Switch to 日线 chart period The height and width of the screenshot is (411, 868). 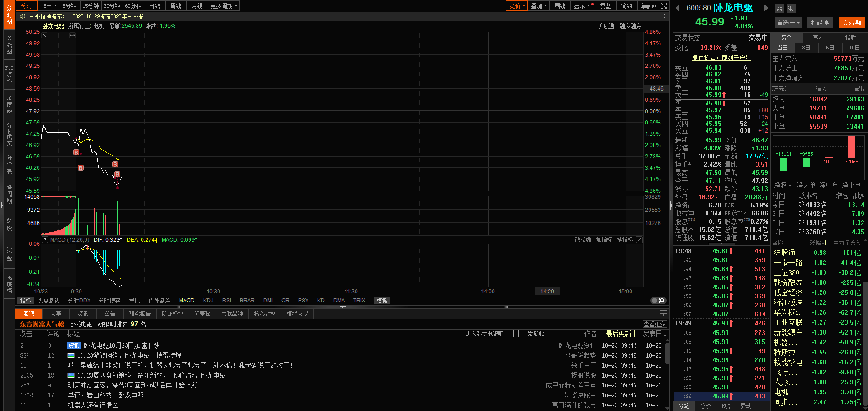(155, 6)
